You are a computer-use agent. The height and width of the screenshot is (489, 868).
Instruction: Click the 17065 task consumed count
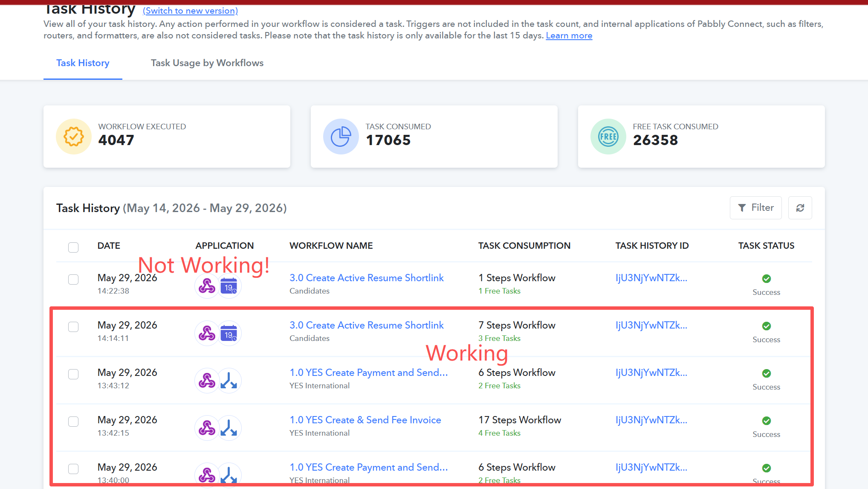(388, 140)
